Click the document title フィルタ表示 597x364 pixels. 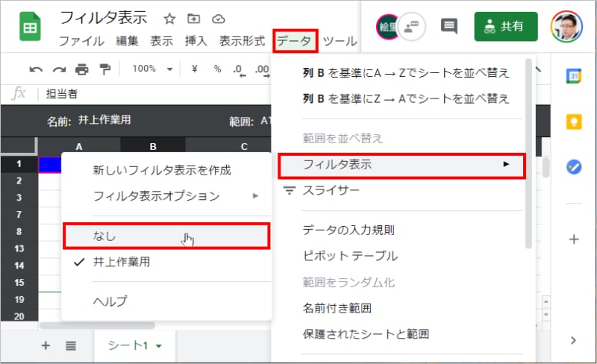click(103, 17)
